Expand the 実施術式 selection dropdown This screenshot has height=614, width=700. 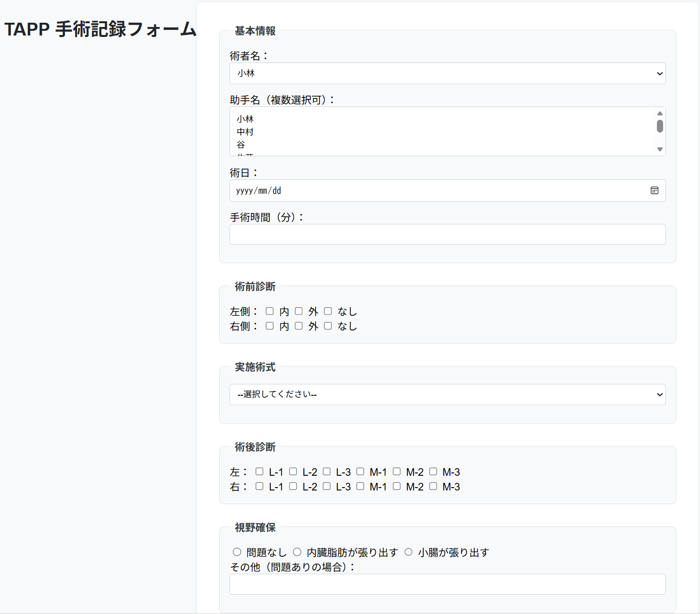coord(447,394)
